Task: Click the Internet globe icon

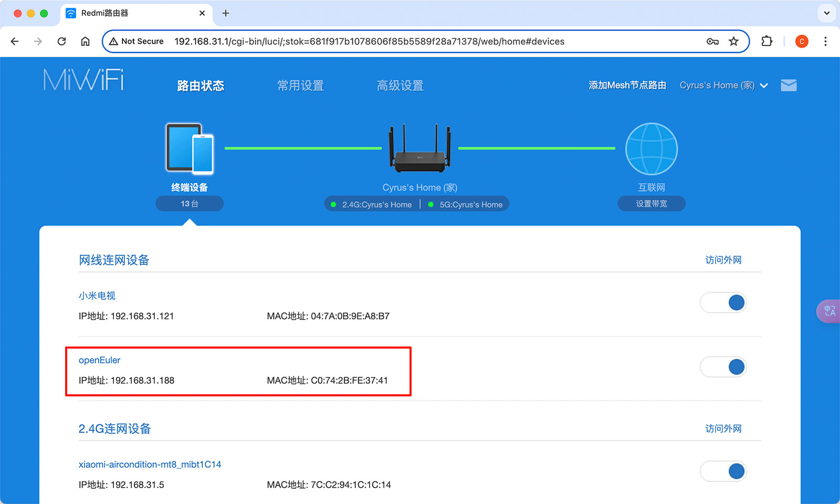Action: point(652,149)
